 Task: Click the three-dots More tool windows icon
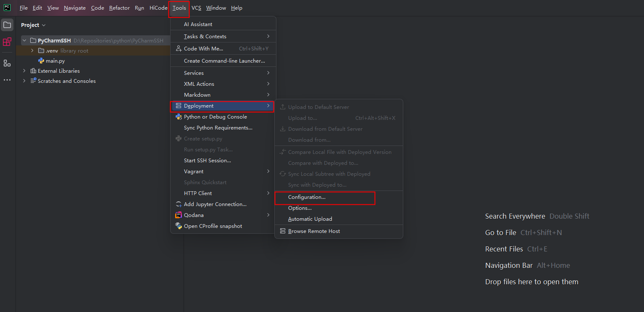coord(7,80)
